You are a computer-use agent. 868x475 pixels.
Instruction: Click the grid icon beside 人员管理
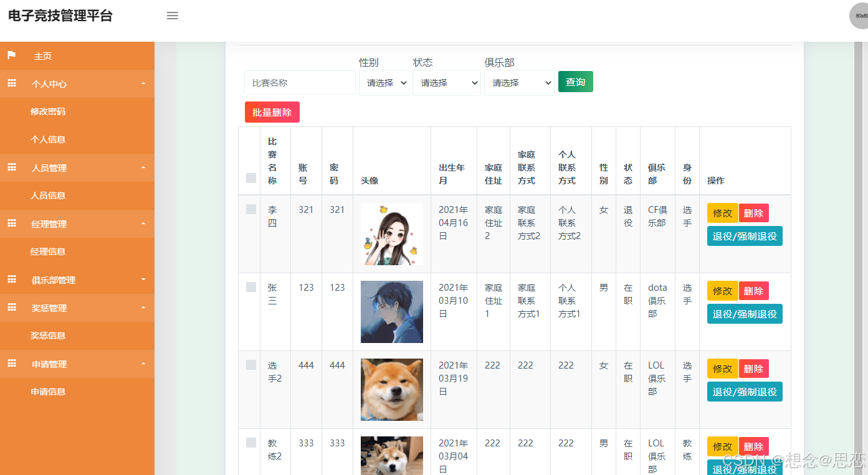pyautogui.click(x=12, y=167)
